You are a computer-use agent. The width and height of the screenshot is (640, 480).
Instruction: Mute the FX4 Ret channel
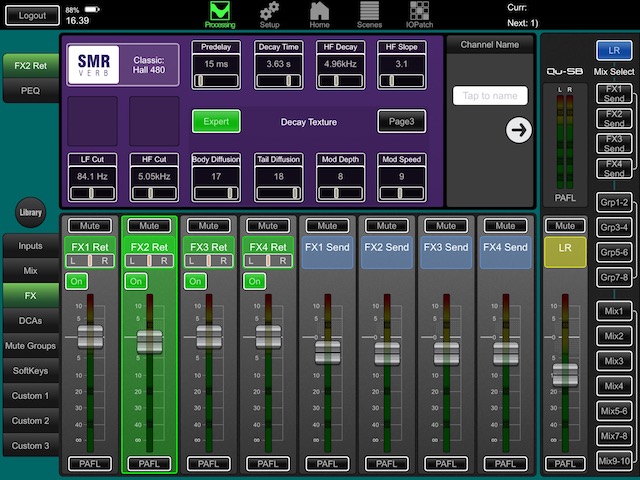click(x=268, y=226)
